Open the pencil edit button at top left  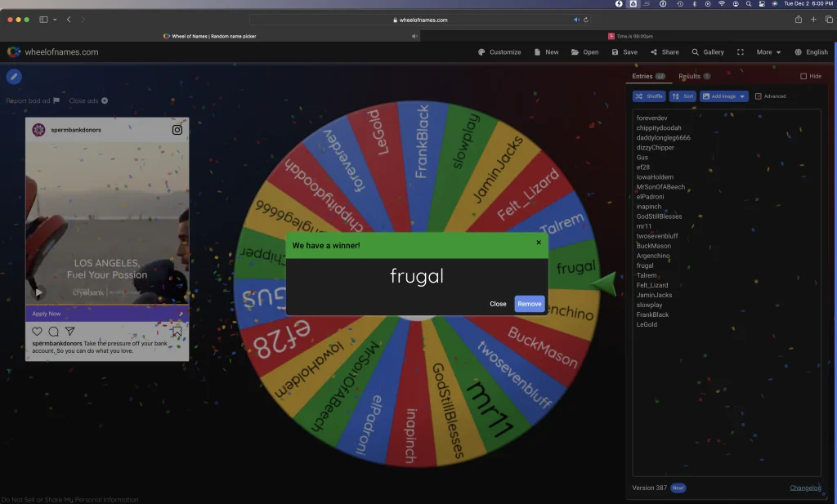(14, 77)
